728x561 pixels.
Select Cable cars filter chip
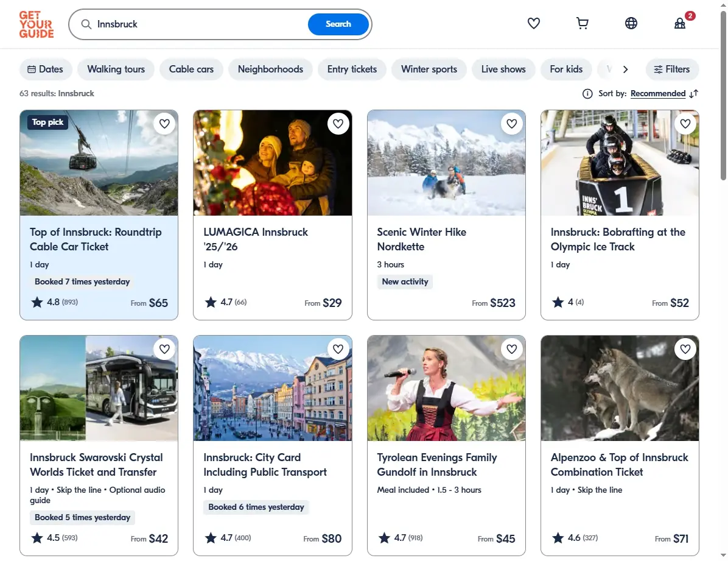pyautogui.click(x=191, y=69)
